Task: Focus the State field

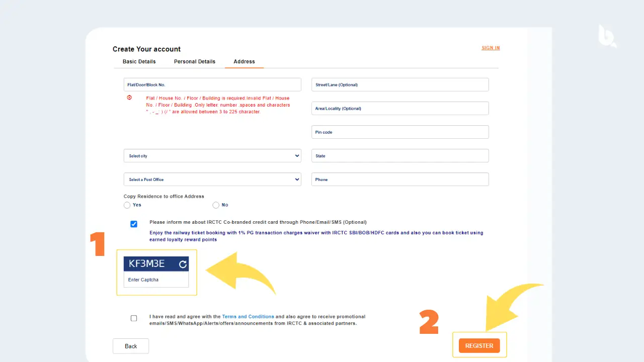Action: (400, 156)
